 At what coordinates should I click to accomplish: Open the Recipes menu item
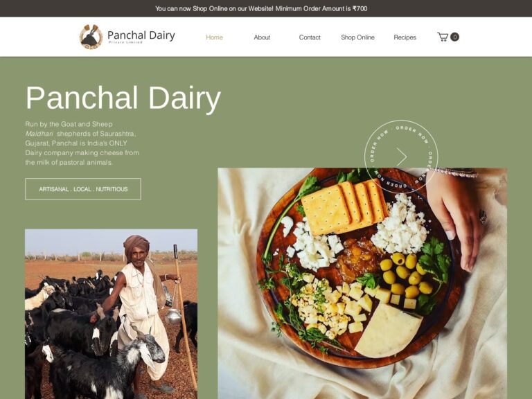(405, 37)
